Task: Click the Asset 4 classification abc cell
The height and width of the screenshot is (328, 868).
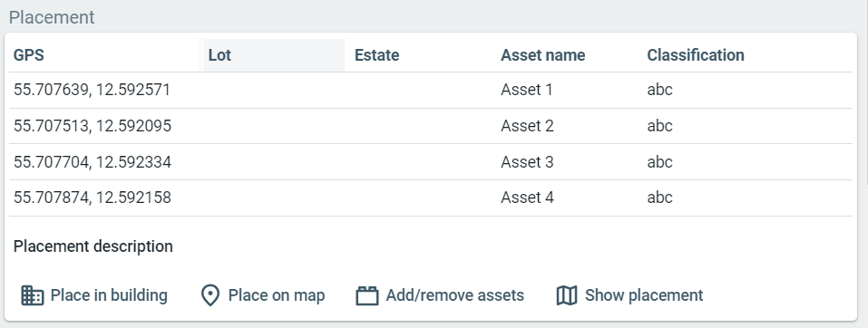Action: pos(660,198)
